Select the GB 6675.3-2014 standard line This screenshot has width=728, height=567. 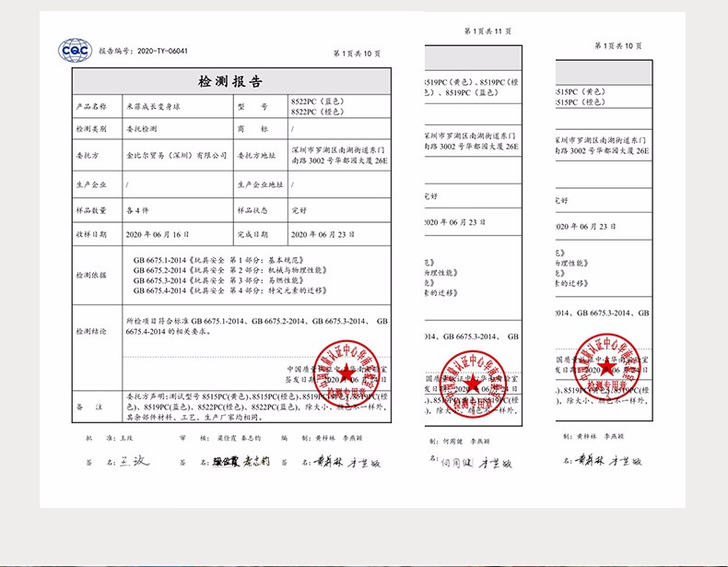tap(218, 280)
